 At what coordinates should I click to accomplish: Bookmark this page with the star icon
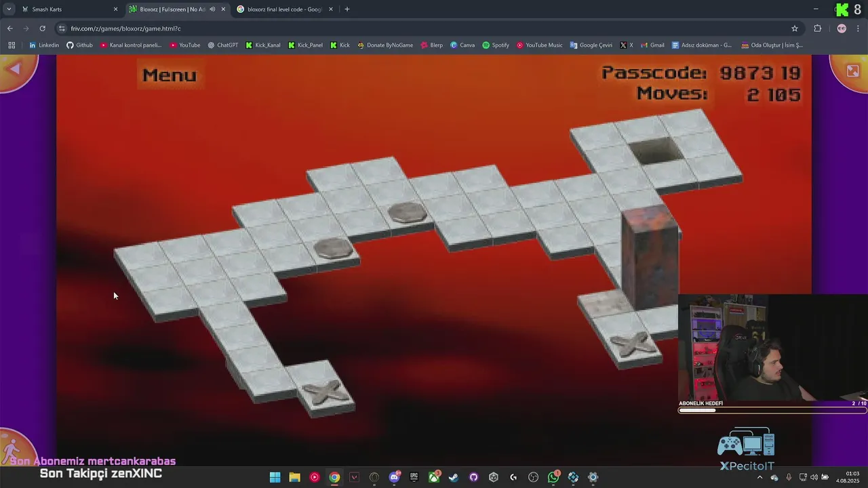click(x=795, y=28)
